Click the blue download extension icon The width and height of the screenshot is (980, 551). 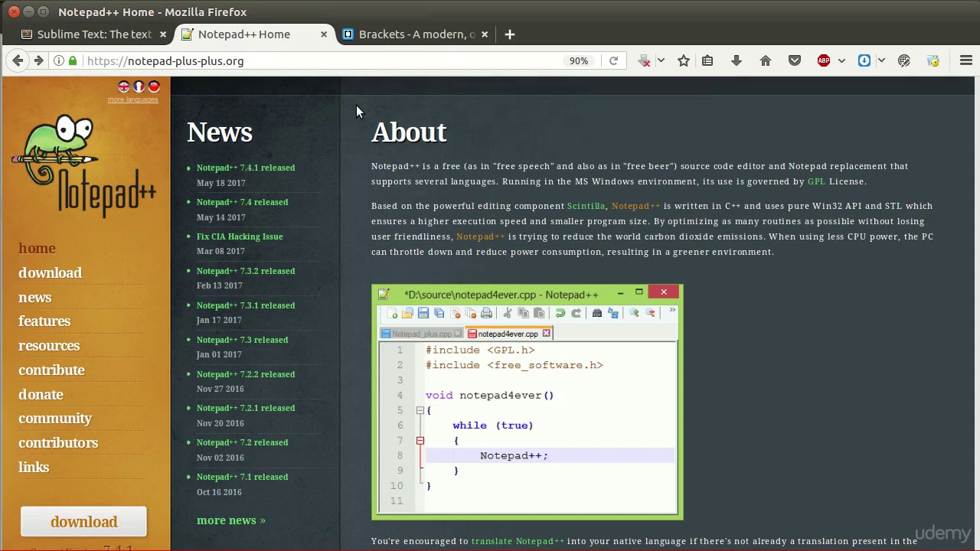coord(864,60)
